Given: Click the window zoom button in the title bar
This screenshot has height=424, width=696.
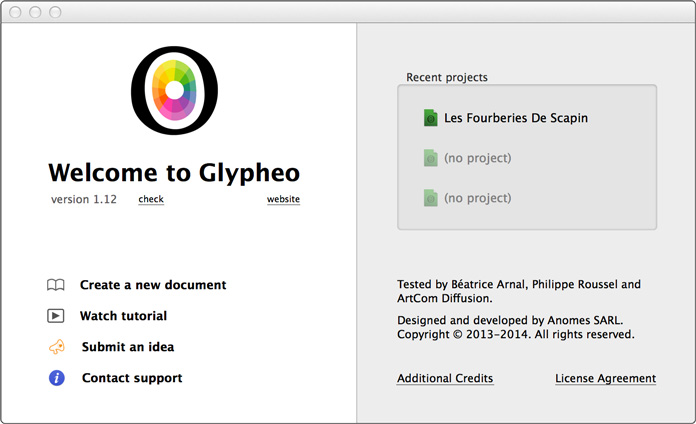Looking at the screenshot, I should [55, 12].
